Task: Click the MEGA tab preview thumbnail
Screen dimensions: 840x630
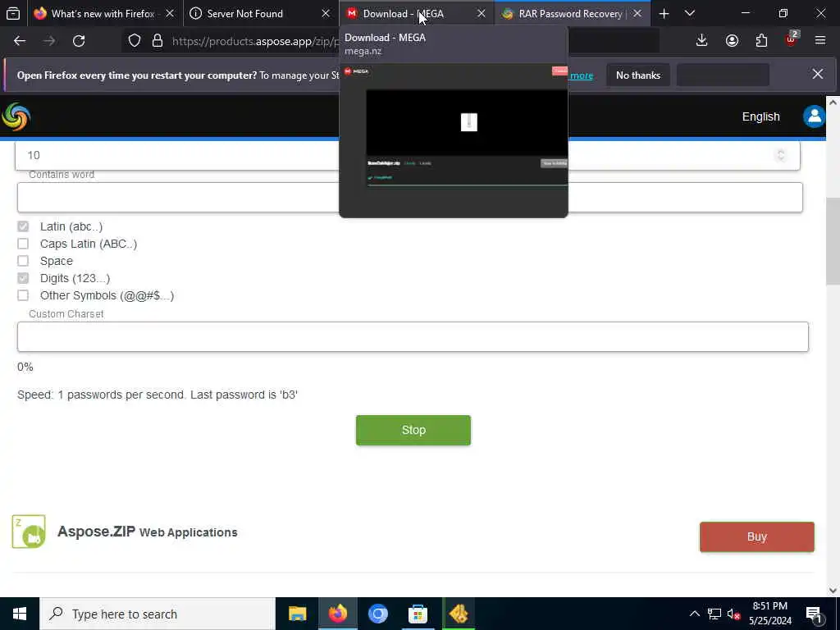Action: click(454, 140)
